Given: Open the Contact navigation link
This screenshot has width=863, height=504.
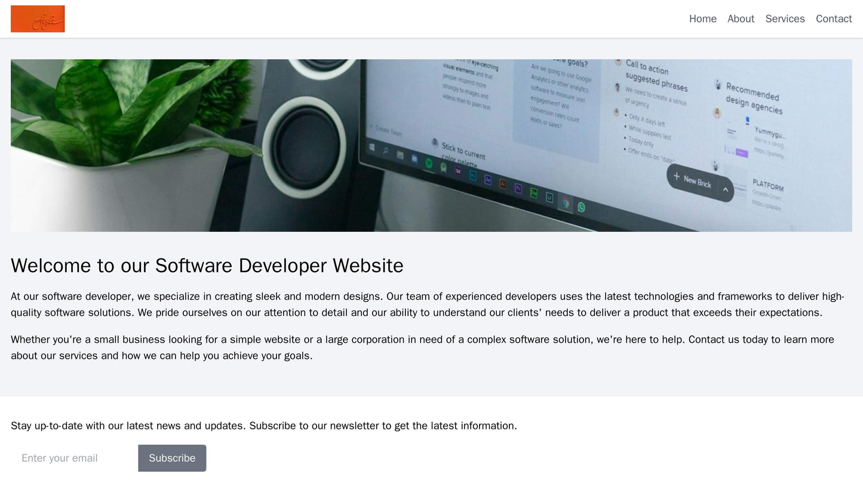Looking at the screenshot, I should coord(834,18).
